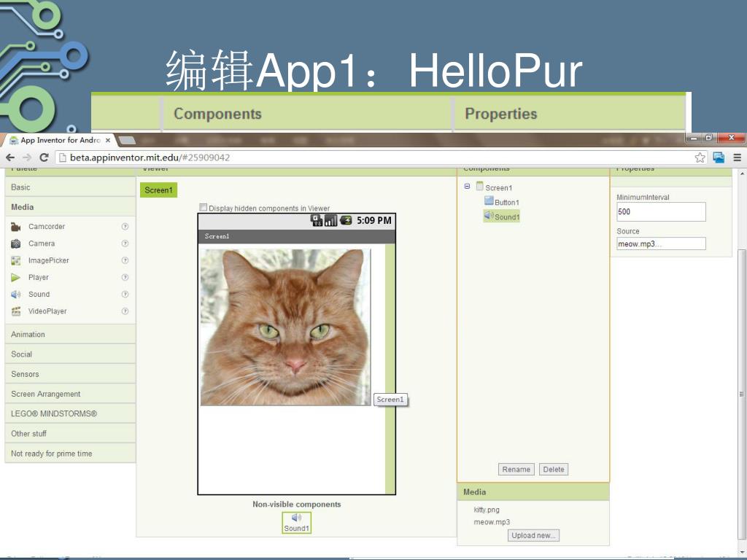The image size is (747, 560).
Task: Click the MinimumInterval field showing 500
Action: coord(661,212)
